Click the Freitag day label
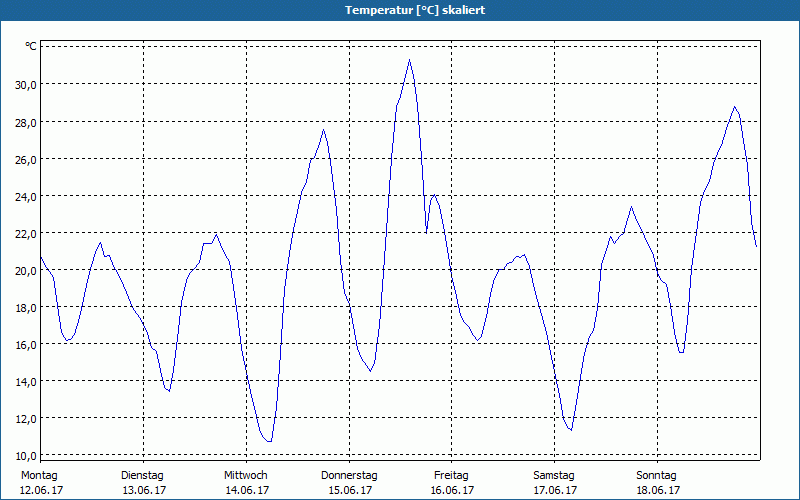 click(451, 475)
